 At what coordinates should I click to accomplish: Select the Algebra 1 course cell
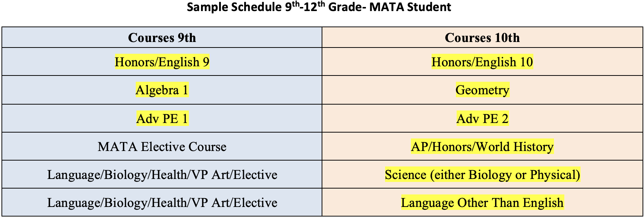(162, 90)
